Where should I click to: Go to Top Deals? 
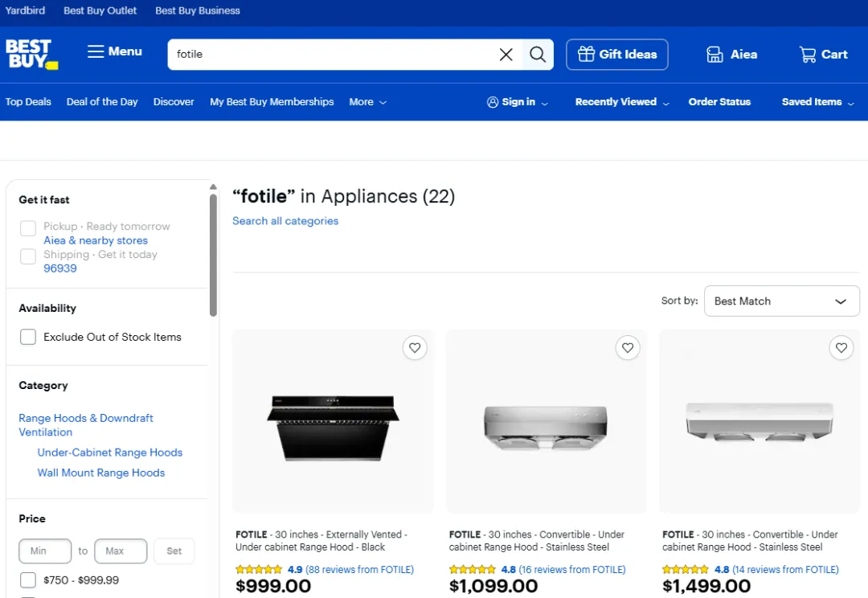pos(28,102)
